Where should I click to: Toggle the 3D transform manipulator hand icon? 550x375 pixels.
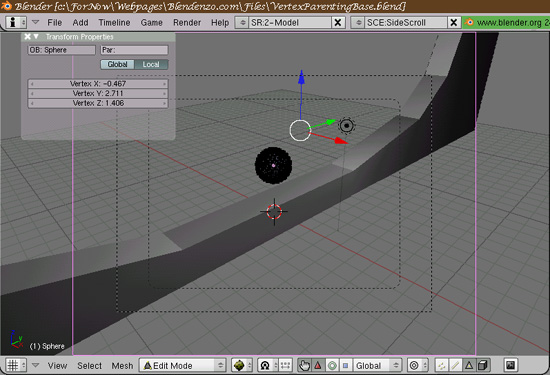[x=304, y=366]
